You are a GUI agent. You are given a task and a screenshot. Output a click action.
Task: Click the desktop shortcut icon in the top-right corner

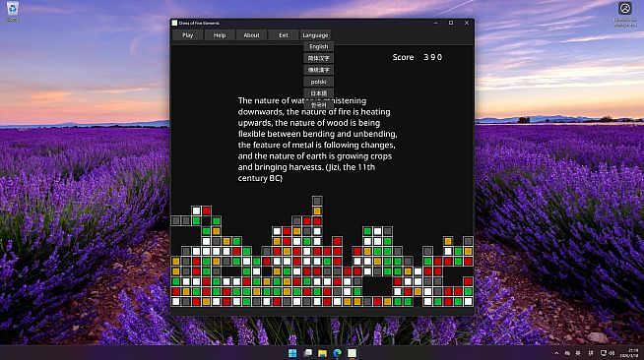pyautogui.click(x=625, y=14)
